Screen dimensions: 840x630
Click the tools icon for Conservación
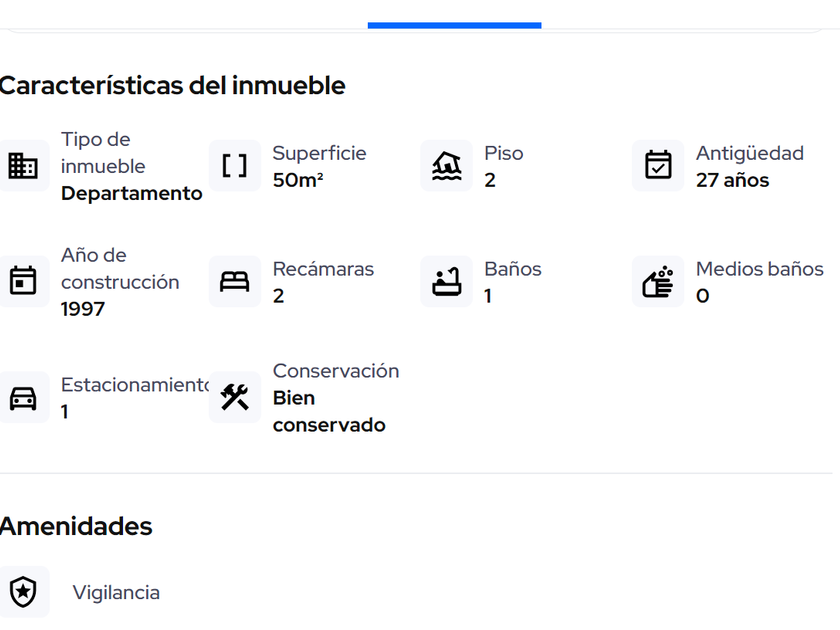pos(235,398)
